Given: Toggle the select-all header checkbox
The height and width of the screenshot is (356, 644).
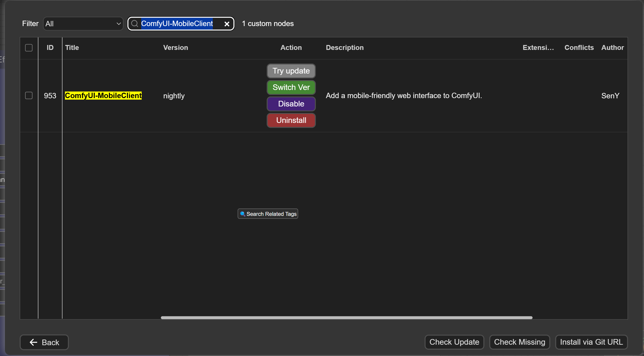Looking at the screenshot, I should click(x=29, y=47).
